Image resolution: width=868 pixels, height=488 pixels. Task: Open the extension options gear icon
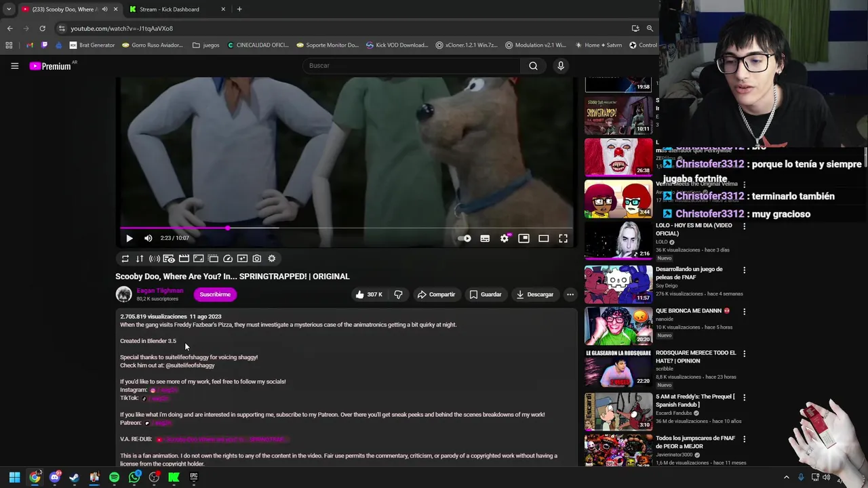point(272,258)
